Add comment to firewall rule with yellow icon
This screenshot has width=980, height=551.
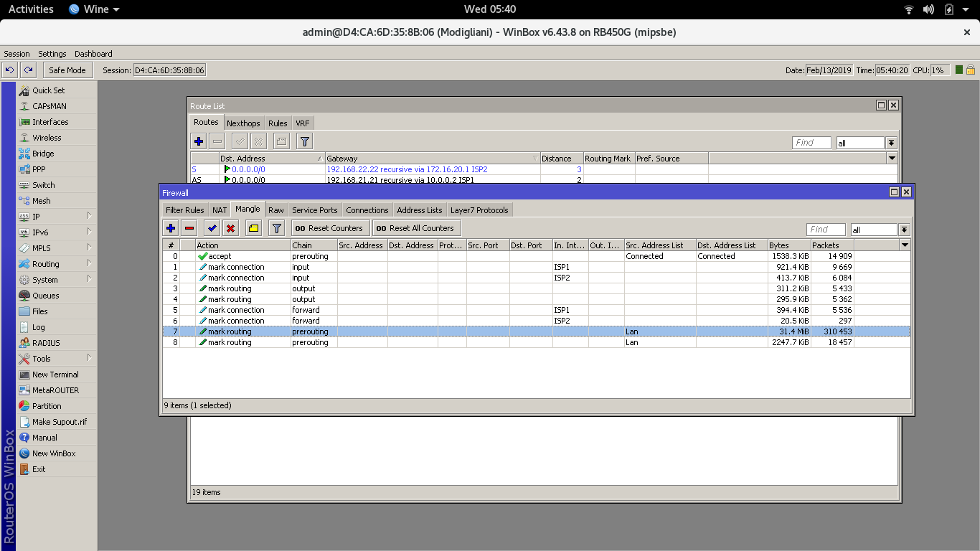(253, 228)
